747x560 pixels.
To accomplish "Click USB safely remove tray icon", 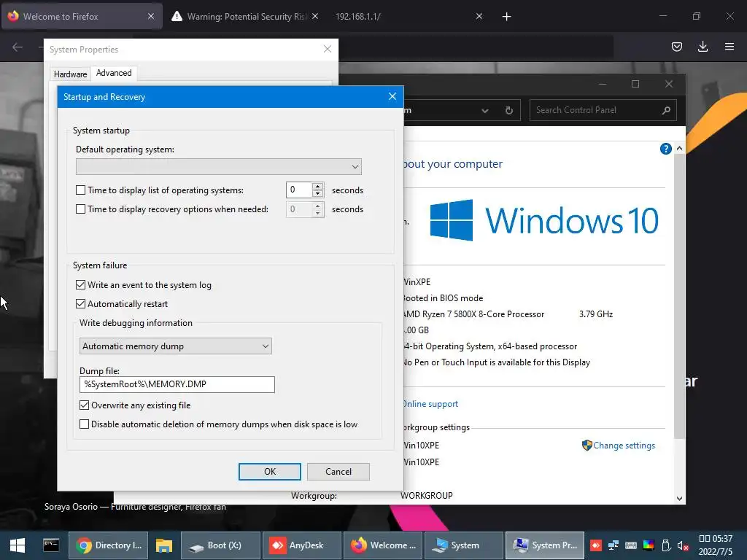I will pos(666,545).
